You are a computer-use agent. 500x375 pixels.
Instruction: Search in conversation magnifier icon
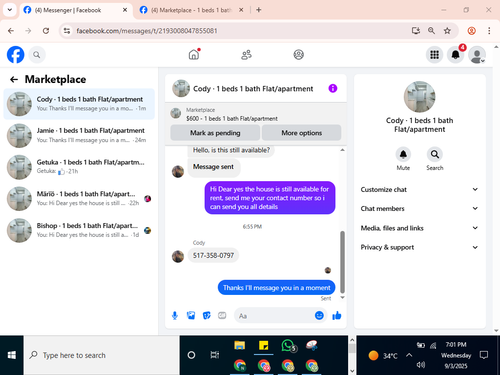[x=435, y=154]
